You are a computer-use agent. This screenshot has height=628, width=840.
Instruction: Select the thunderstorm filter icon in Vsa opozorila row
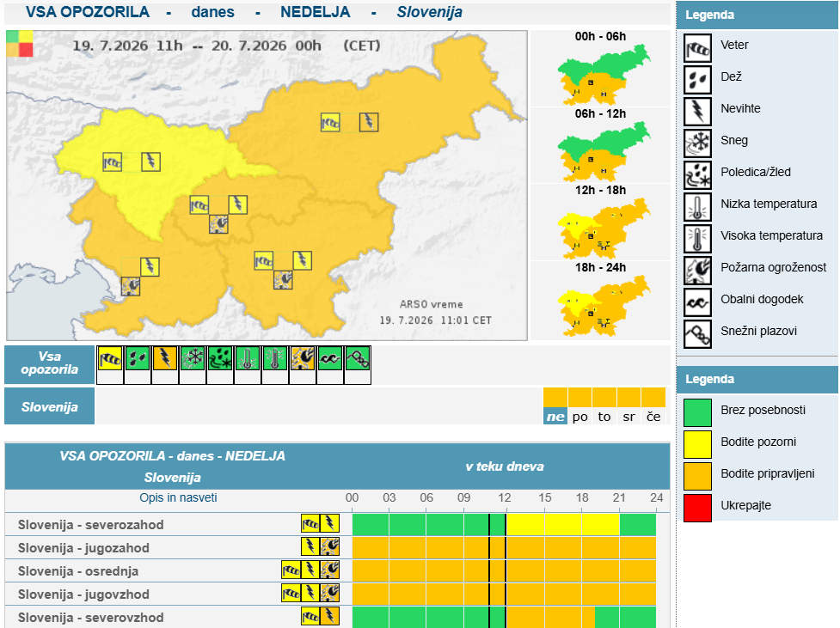[165, 358]
